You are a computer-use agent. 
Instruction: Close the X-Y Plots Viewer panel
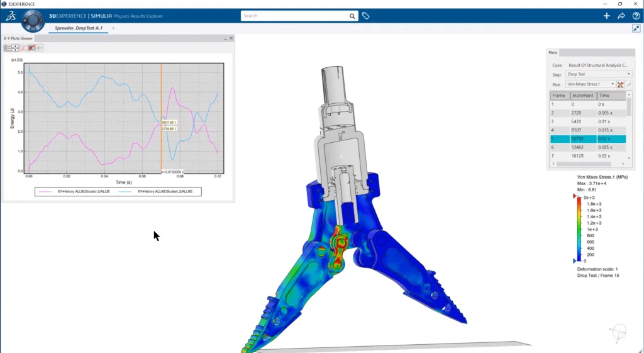(x=231, y=38)
